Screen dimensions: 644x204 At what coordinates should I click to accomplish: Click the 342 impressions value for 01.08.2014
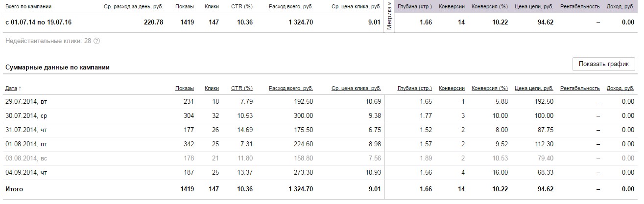[x=189, y=144]
